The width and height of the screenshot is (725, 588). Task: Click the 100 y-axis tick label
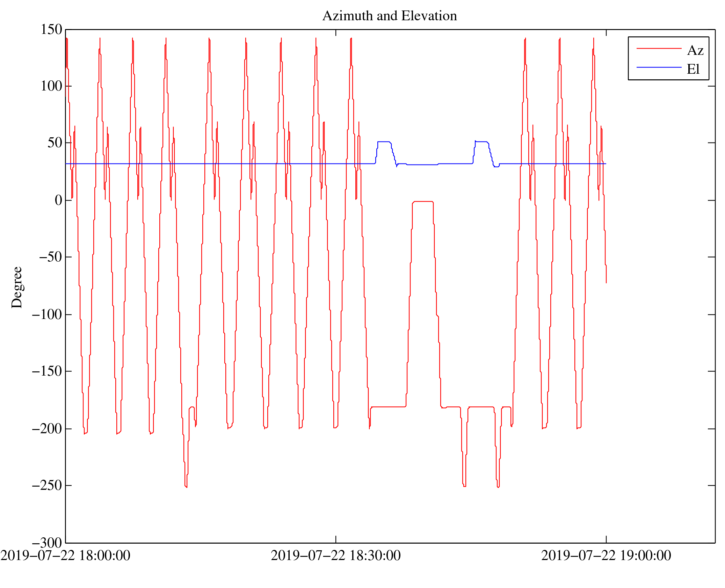pos(51,86)
